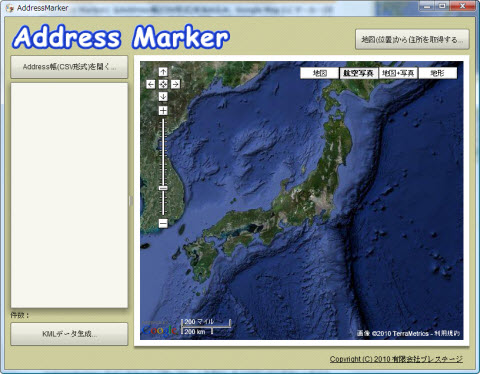Click the splitter handle beside address list
This screenshot has height=374, width=480.
coord(131,201)
